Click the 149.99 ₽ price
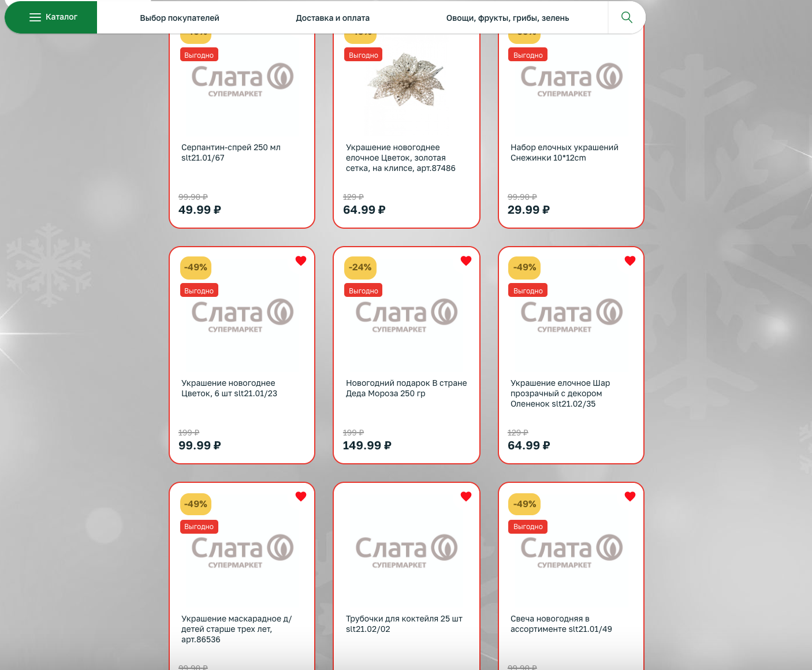Viewport: 812px width, 670px height. (x=367, y=445)
